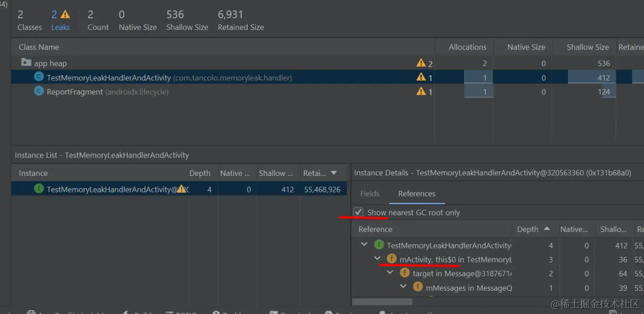
Task: Click class icon beside ReportFragment
Action: click(x=39, y=92)
